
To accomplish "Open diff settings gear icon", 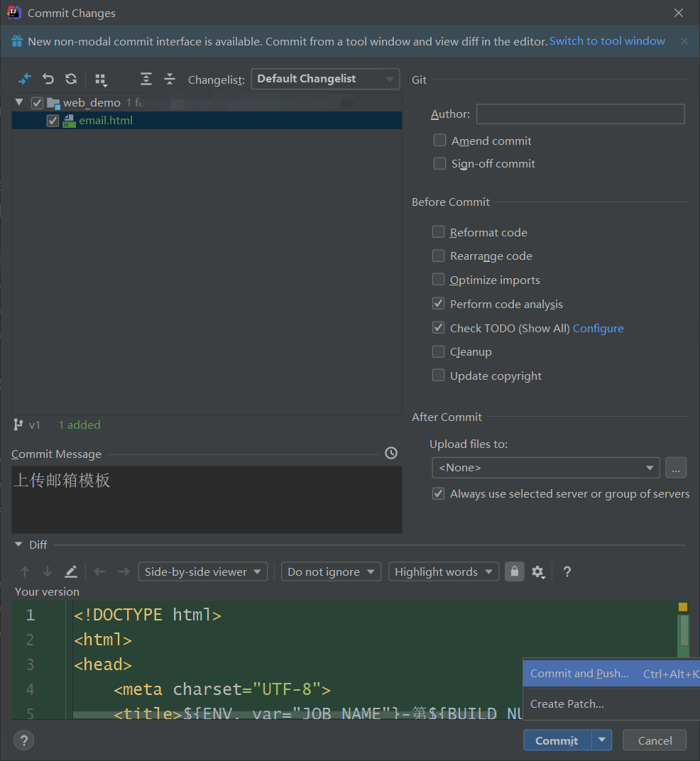I will click(x=538, y=572).
